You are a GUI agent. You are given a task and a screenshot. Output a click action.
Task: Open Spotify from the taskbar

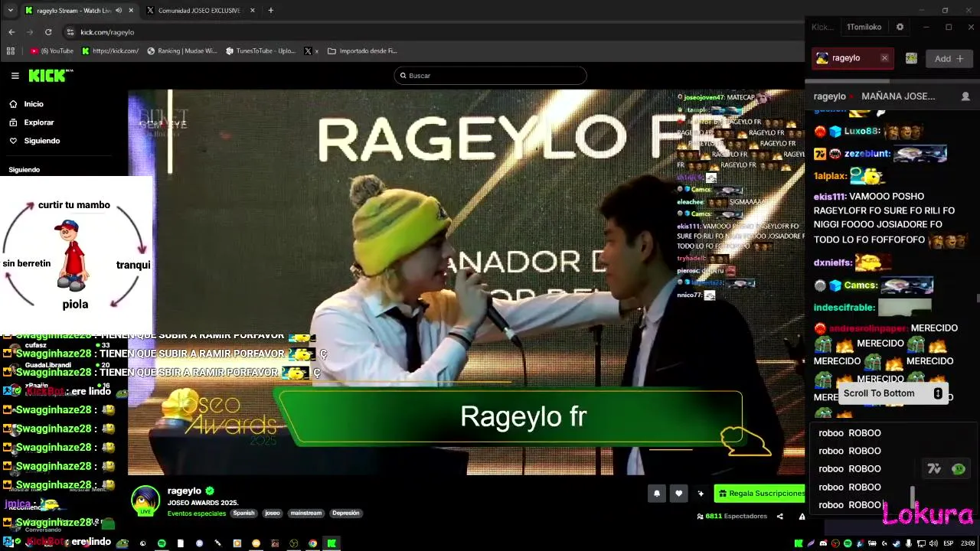tap(162, 543)
